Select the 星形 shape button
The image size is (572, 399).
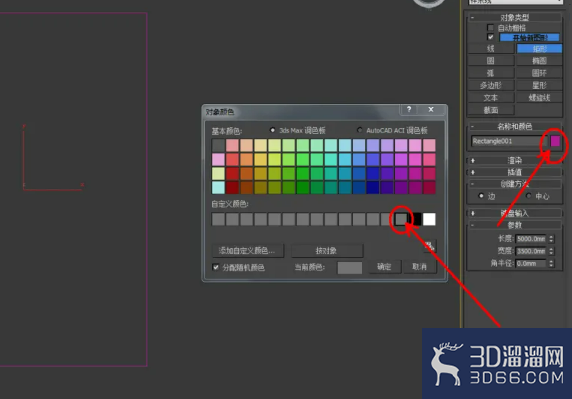pos(539,85)
